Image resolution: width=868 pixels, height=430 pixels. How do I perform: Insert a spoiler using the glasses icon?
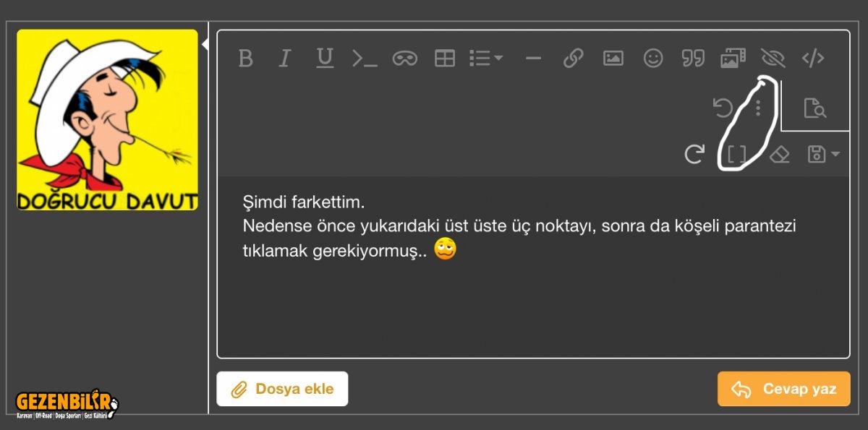click(x=405, y=58)
